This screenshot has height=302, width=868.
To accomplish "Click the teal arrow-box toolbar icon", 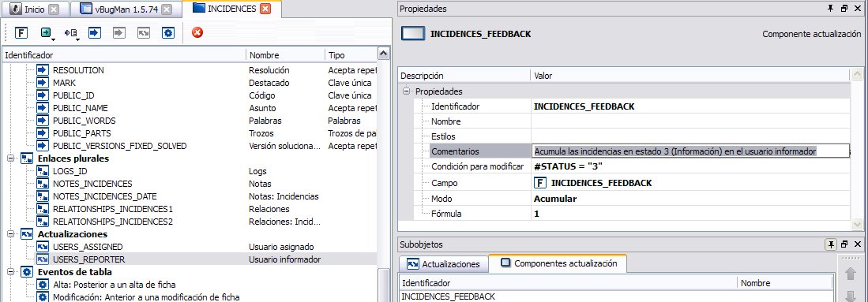I will tap(46, 32).
